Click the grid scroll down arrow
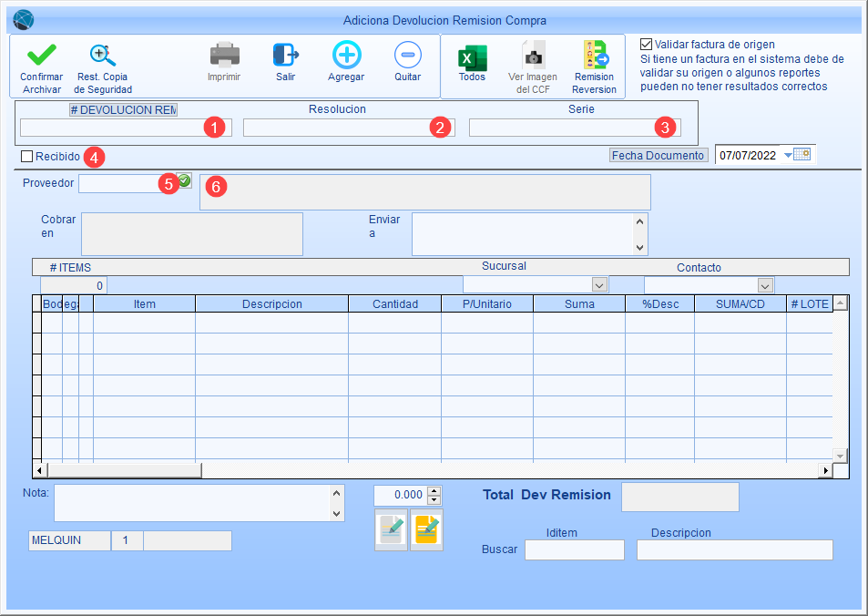The width and height of the screenshot is (868, 616). (x=841, y=456)
